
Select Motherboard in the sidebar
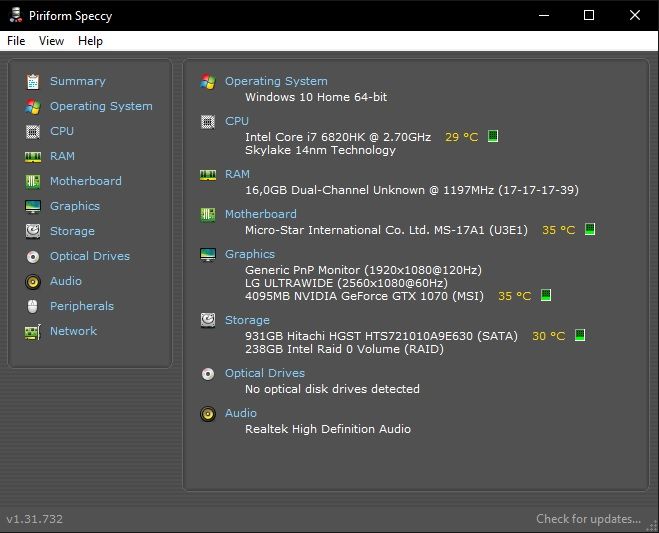[x=86, y=181]
